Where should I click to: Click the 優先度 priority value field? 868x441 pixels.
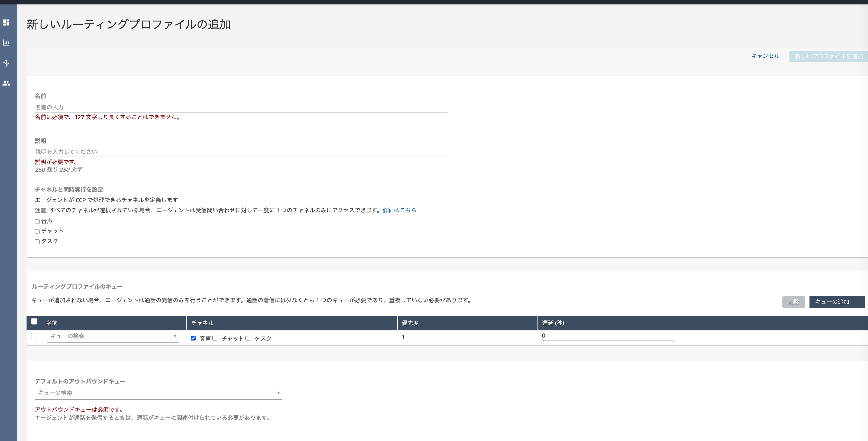point(466,337)
